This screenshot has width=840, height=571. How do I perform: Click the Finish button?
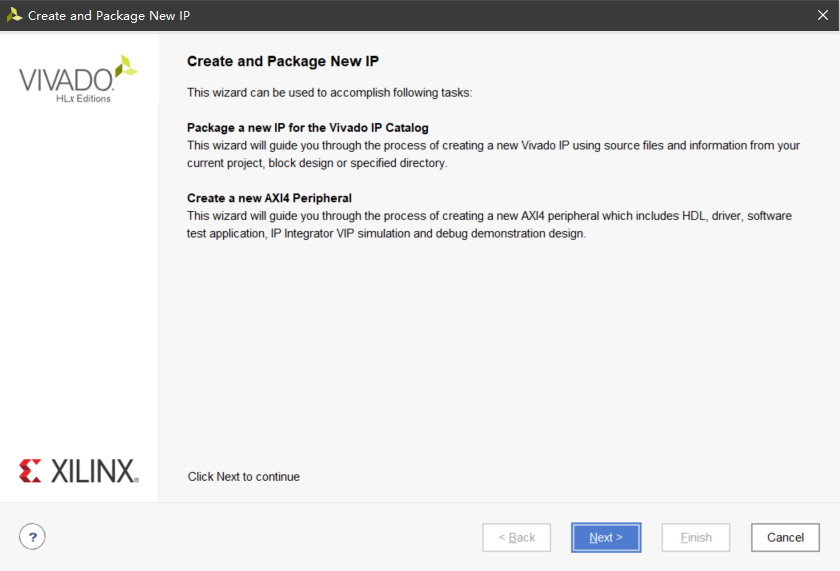tap(696, 537)
